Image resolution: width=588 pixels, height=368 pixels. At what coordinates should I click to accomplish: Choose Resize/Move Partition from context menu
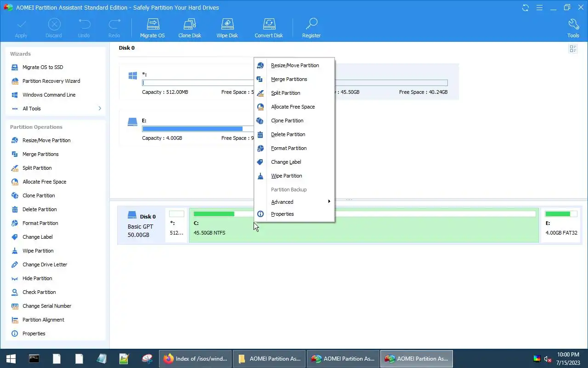294,65
